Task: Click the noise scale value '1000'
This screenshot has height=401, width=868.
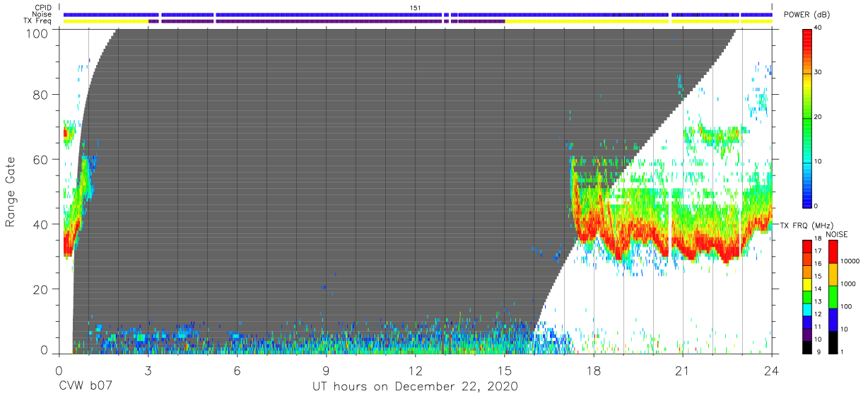Action: click(x=848, y=284)
